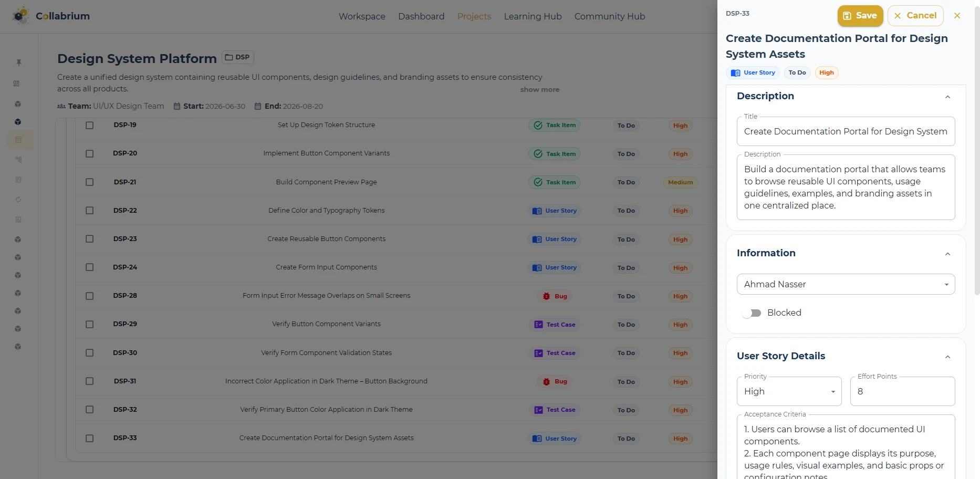The height and width of the screenshot is (479, 980).
Task: Click the show more link under project description
Action: click(540, 89)
